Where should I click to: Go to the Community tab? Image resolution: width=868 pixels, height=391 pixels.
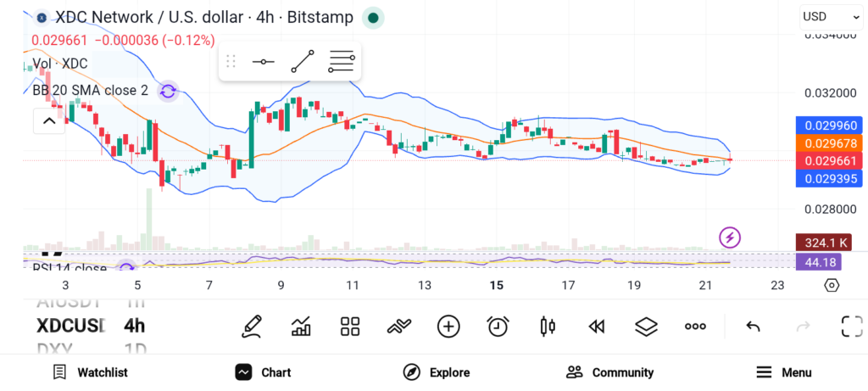point(610,372)
